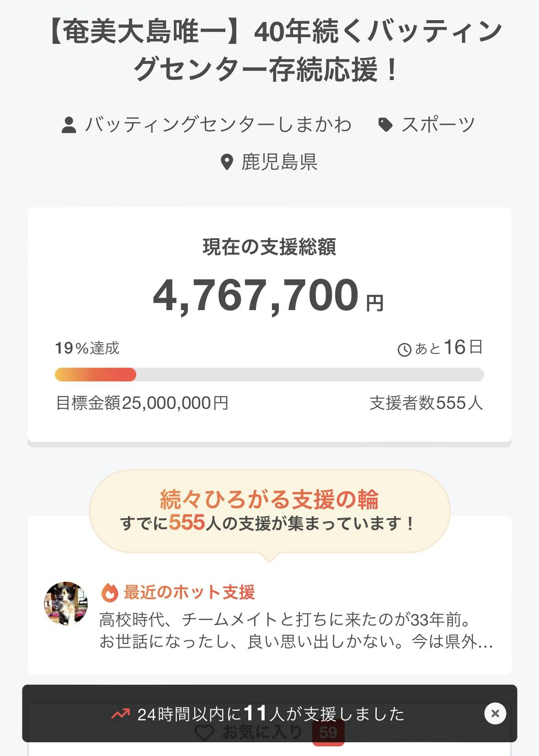Click the tag icon next to スポーツ
The width and height of the screenshot is (539, 756).
click(x=385, y=124)
